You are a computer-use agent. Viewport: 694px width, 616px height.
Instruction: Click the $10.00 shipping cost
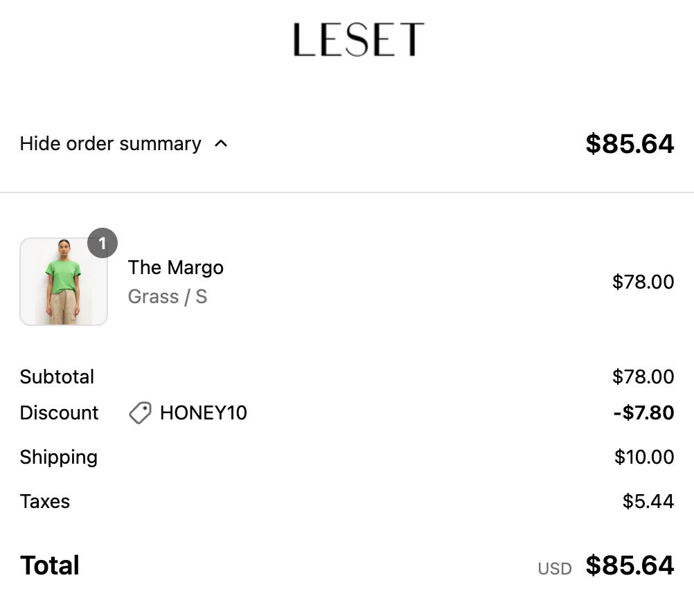(644, 457)
